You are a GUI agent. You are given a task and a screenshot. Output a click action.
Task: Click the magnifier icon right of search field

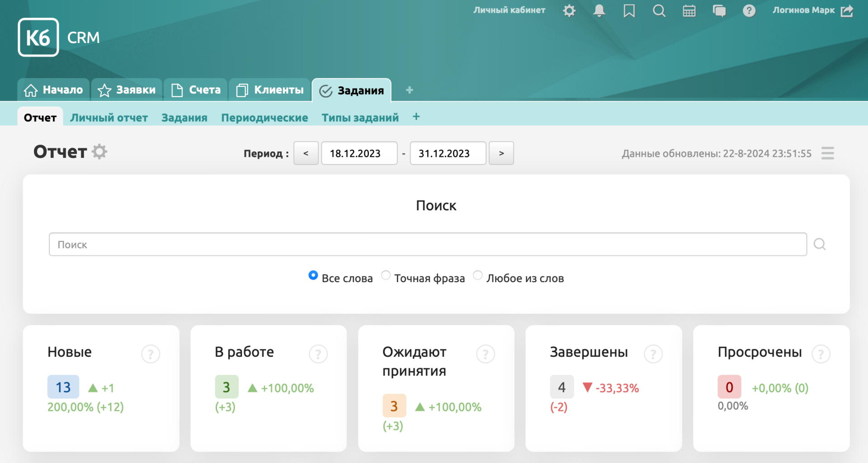(819, 244)
